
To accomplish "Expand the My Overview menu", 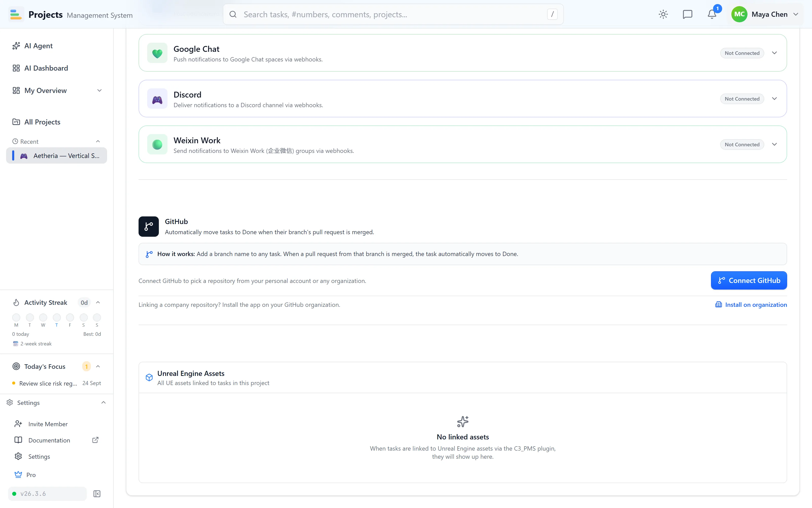I will click(x=99, y=90).
